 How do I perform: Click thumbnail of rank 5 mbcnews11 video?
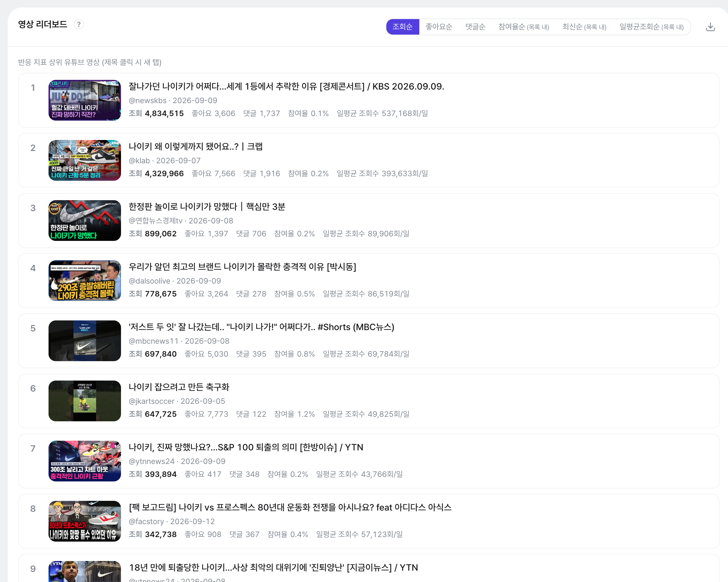(x=85, y=341)
